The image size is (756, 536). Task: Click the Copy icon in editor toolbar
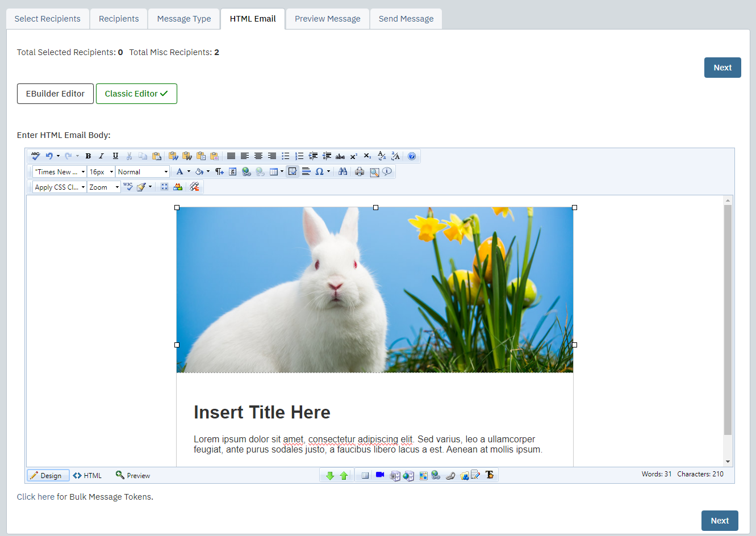tap(143, 156)
